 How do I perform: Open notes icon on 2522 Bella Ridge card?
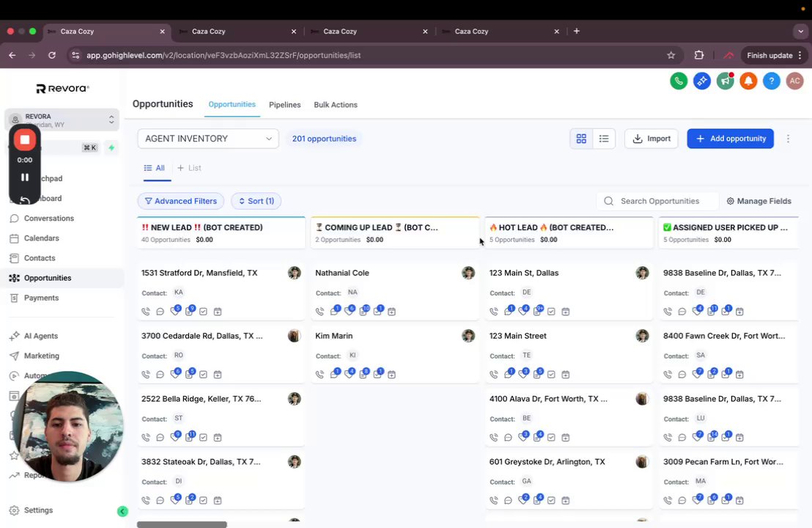point(190,436)
